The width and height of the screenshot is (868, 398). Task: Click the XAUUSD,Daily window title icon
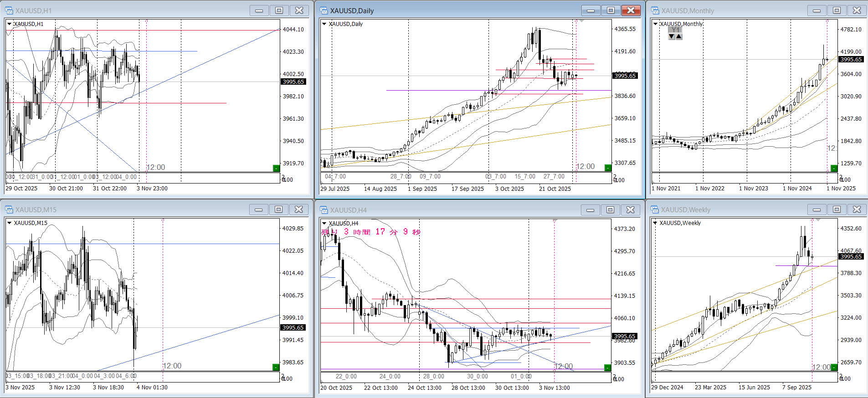(x=324, y=10)
